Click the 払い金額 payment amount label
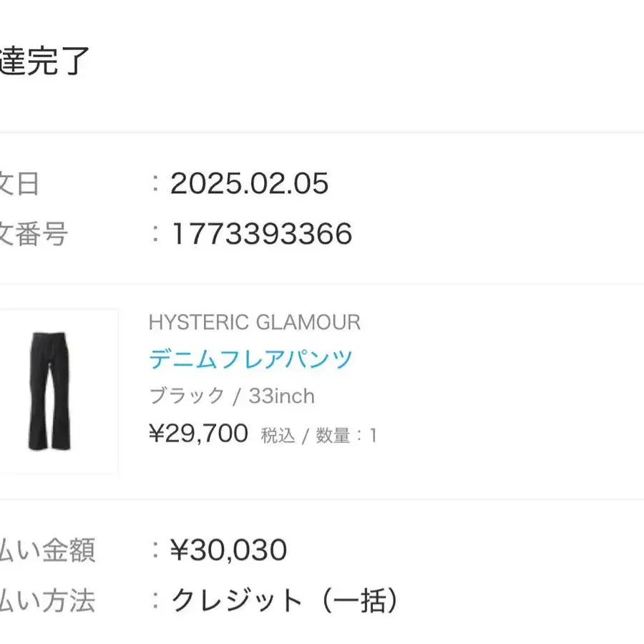Screen dimensions: 644x644 pos(47,550)
